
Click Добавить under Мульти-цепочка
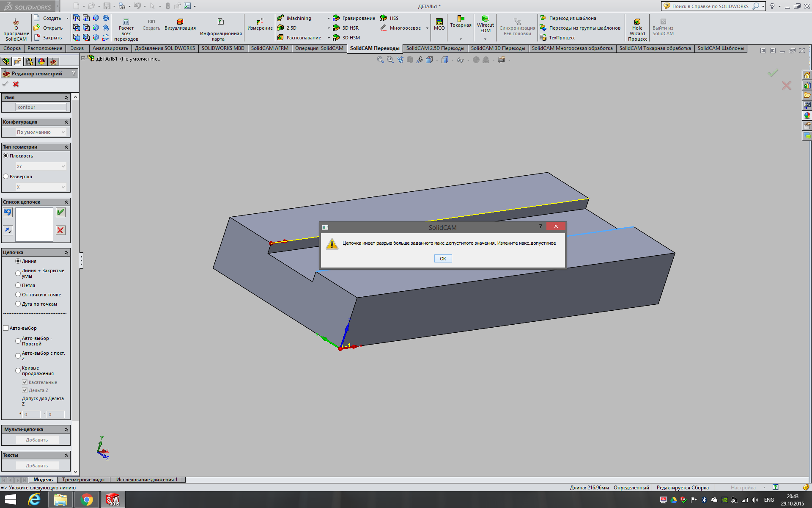[x=37, y=440]
